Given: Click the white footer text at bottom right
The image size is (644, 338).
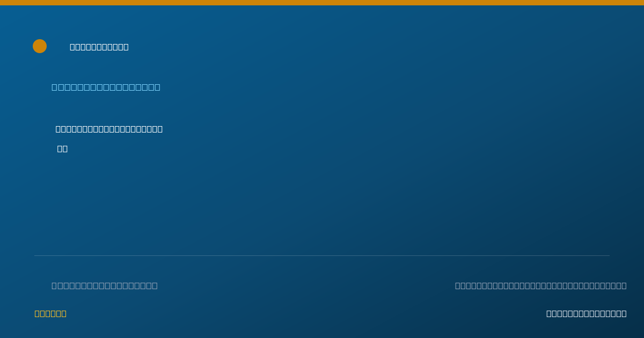Looking at the screenshot, I should tap(587, 313).
